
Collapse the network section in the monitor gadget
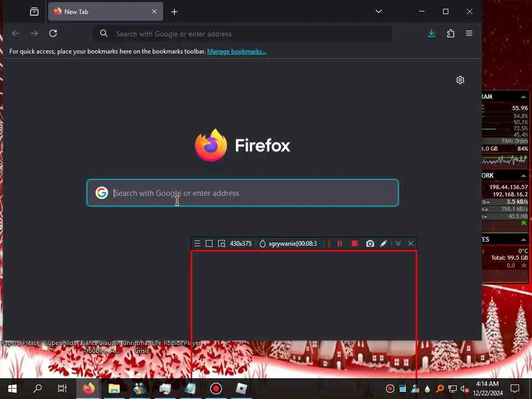pyautogui.click(x=523, y=176)
